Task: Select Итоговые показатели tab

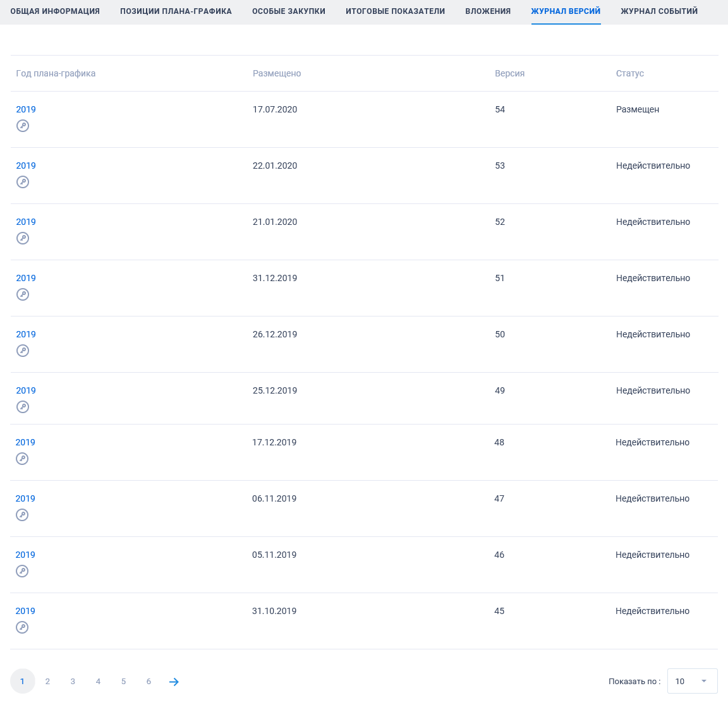Action: pos(395,11)
